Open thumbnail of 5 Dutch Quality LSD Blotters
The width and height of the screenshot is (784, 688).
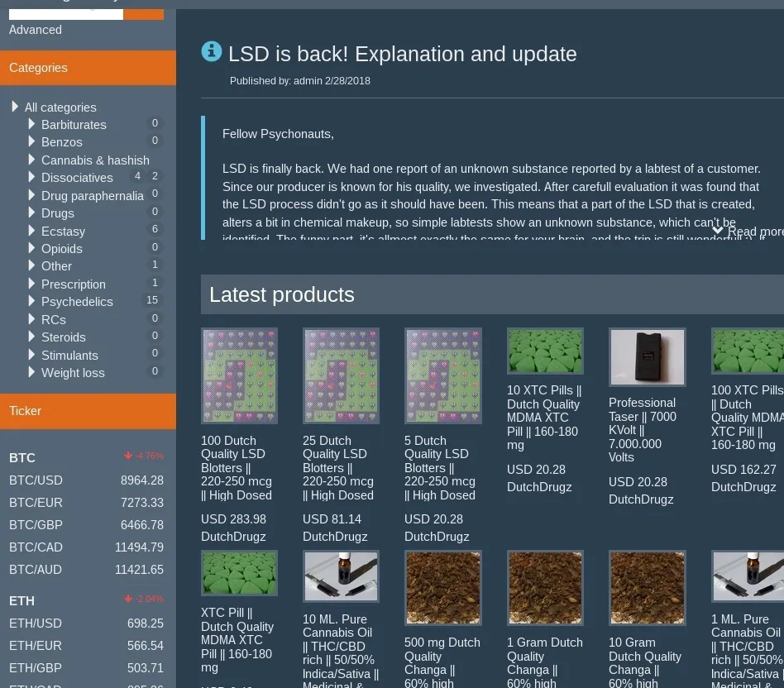pyautogui.click(x=443, y=375)
